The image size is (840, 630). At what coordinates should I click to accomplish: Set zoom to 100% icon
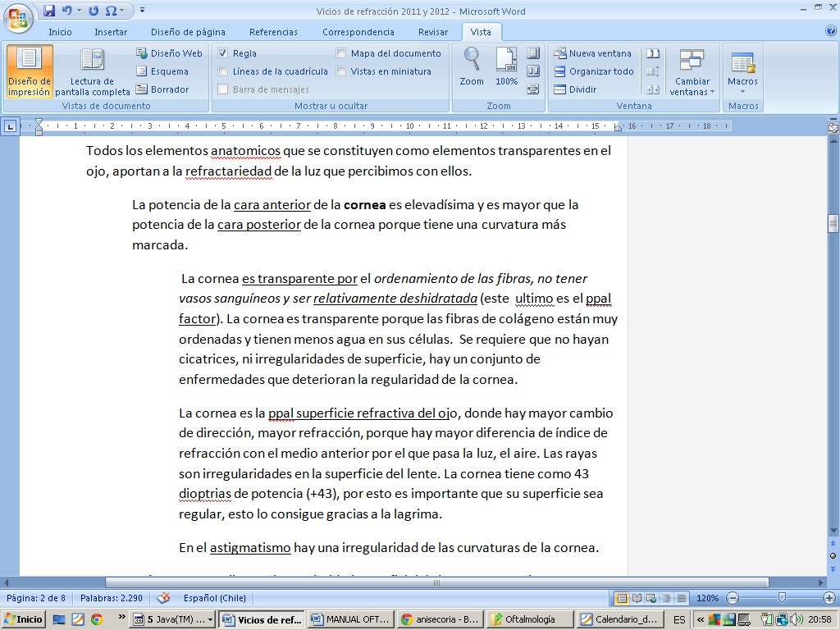pos(506,66)
